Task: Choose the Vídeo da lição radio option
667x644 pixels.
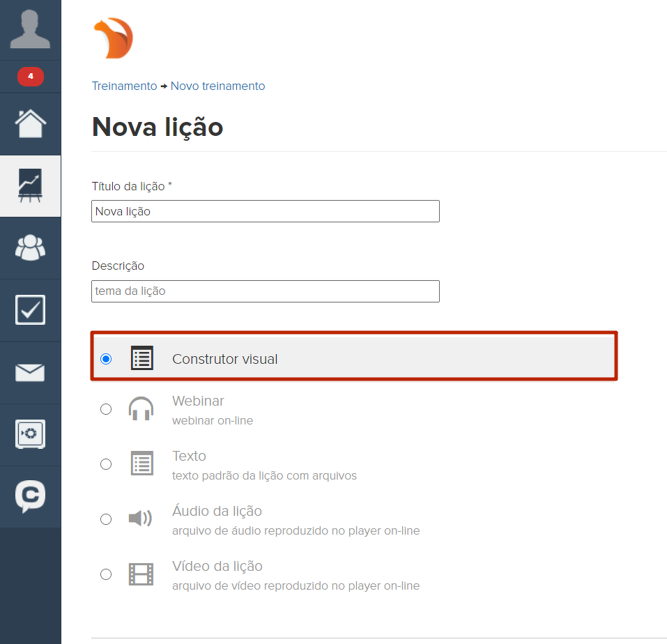Action: 106,574
